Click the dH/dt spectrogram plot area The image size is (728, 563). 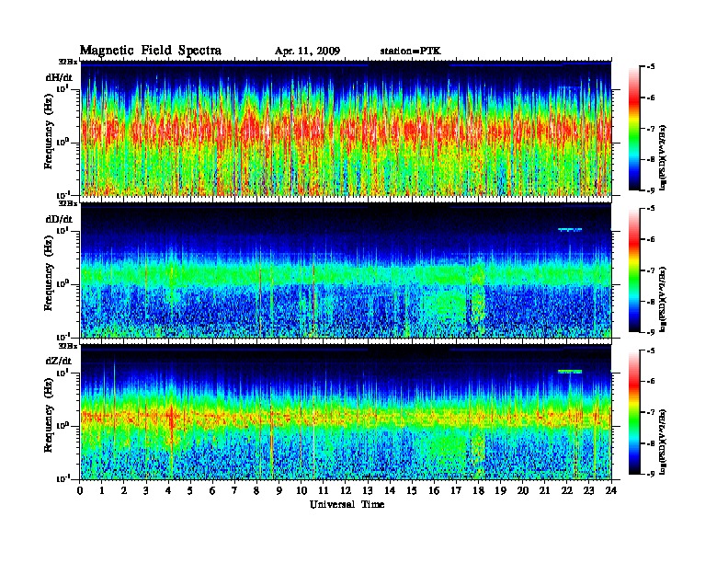coord(346,129)
